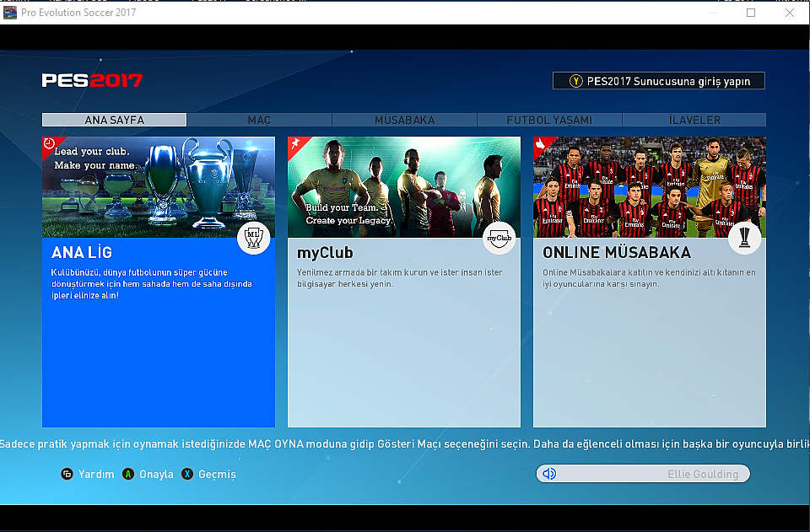Click the myClub description text
The image size is (810, 532).
pos(399,278)
